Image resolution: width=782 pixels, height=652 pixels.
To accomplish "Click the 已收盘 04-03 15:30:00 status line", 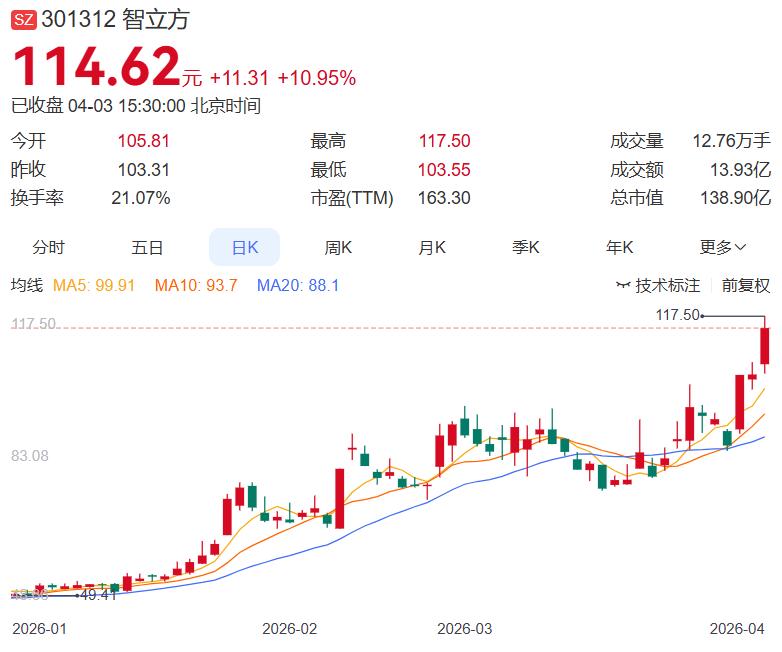I will point(136,106).
